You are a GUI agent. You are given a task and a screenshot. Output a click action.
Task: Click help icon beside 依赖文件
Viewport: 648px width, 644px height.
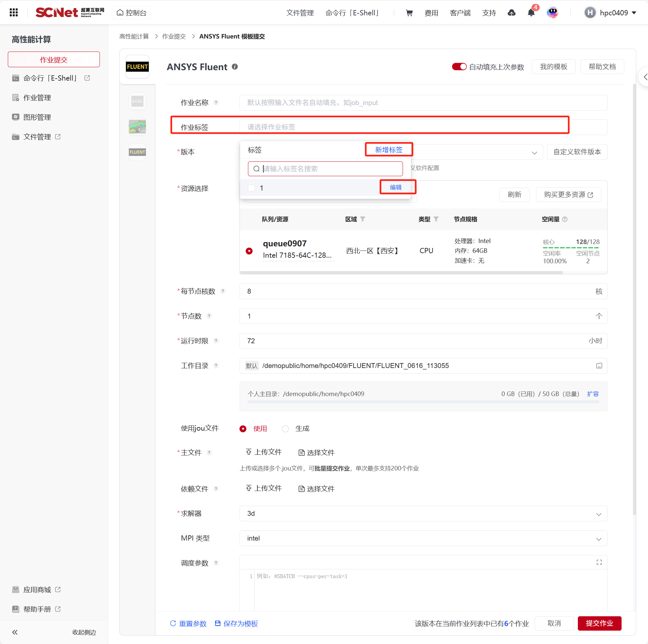click(216, 489)
